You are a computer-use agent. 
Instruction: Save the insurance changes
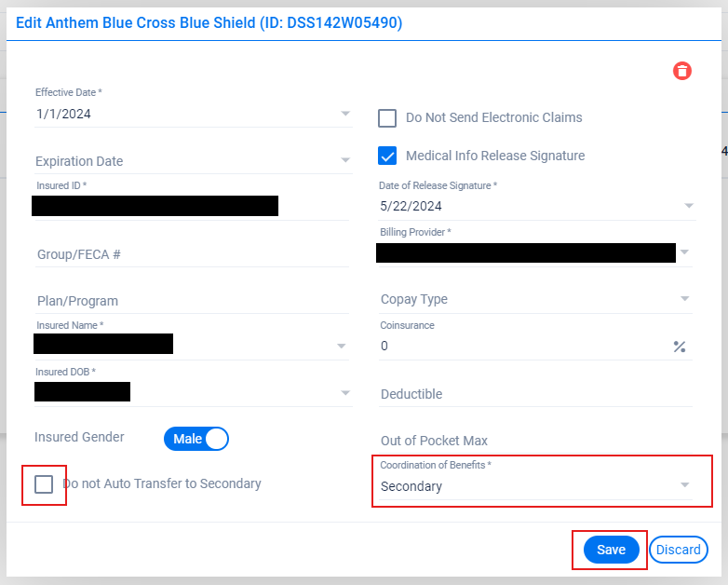pyautogui.click(x=611, y=550)
